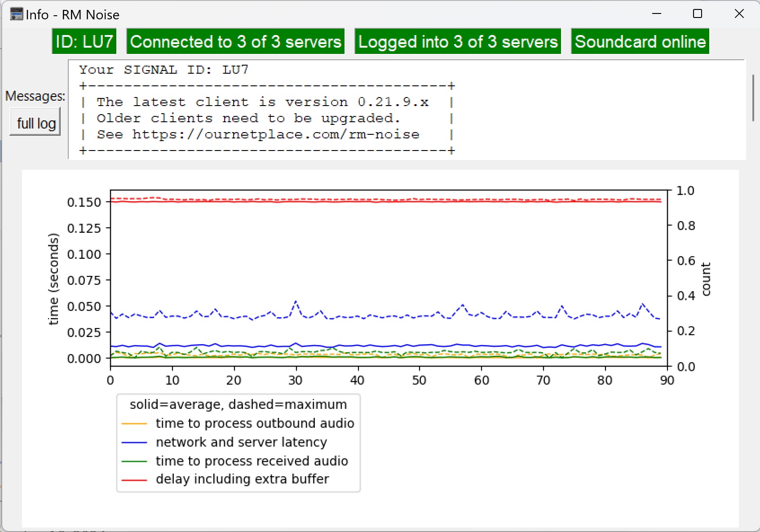
Task: Select the Connected to 3 of 3 servers indicator
Action: click(235, 41)
